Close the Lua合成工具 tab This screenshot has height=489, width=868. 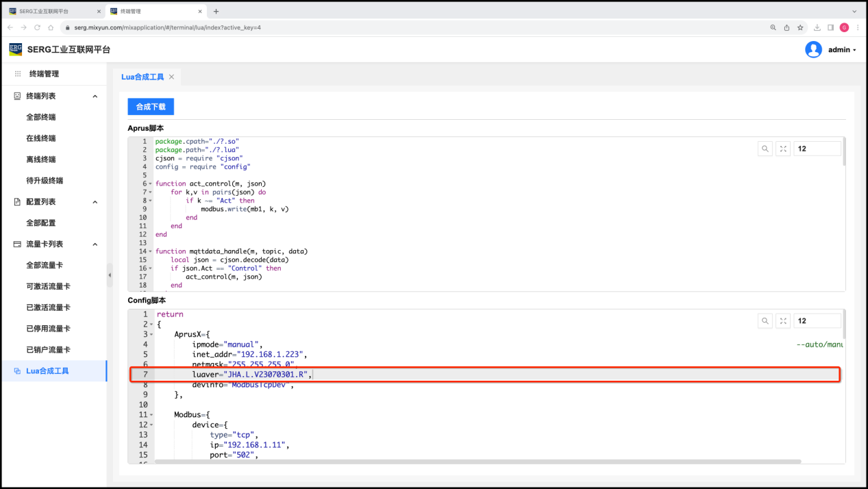172,77
